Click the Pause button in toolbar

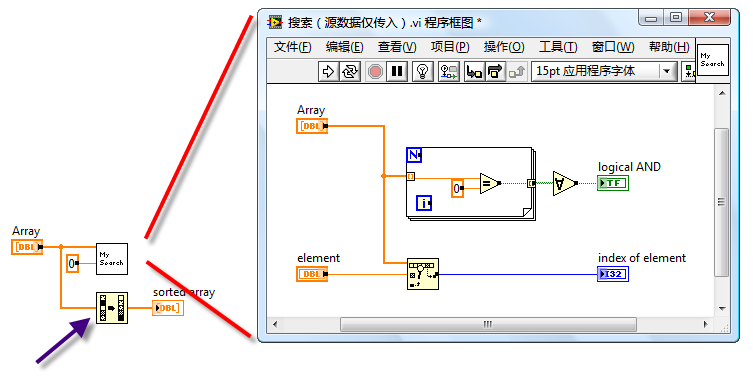397,72
